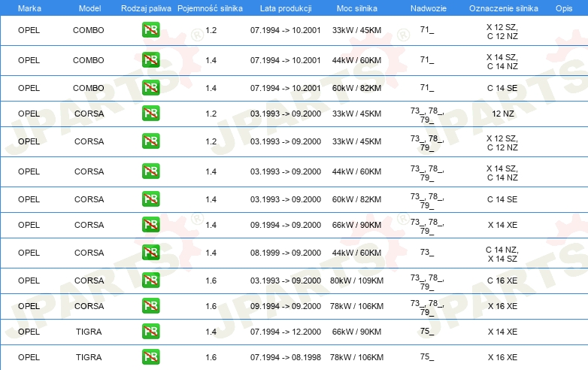Click the fuel icon in the CORSA C 14 SE row
Image resolution: width=588 pixels, height=370 pixels.
150,199
